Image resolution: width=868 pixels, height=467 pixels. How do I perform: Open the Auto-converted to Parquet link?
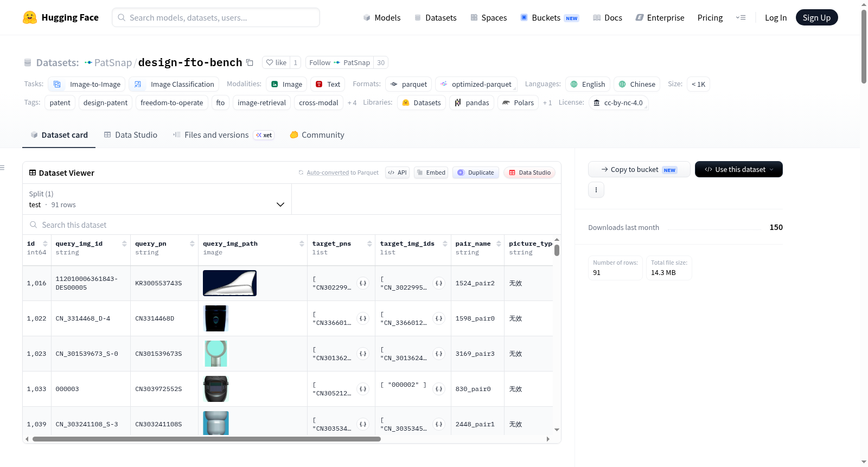pos(328,172)
